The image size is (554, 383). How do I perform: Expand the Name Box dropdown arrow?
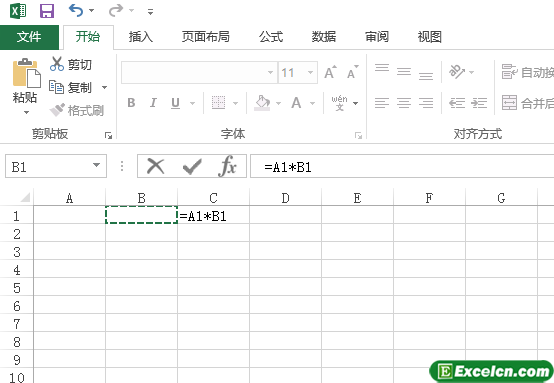coord(96,165)
